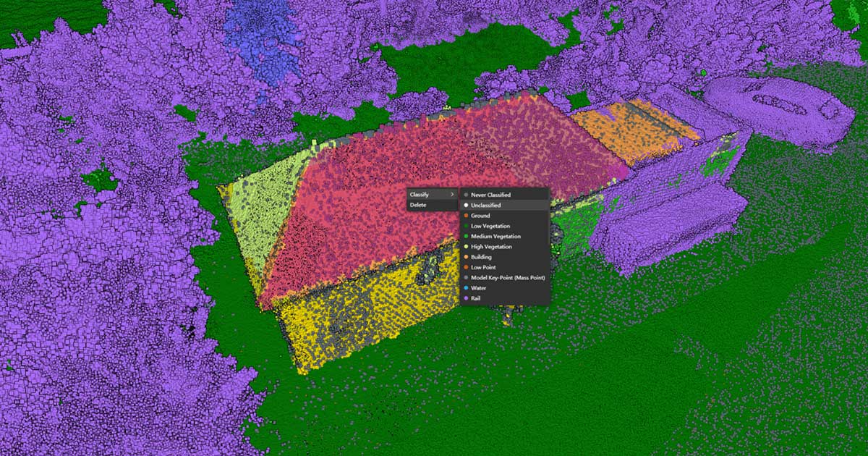
Task: Click the Medium Vegetation green dot
Action: click(467, 237)
